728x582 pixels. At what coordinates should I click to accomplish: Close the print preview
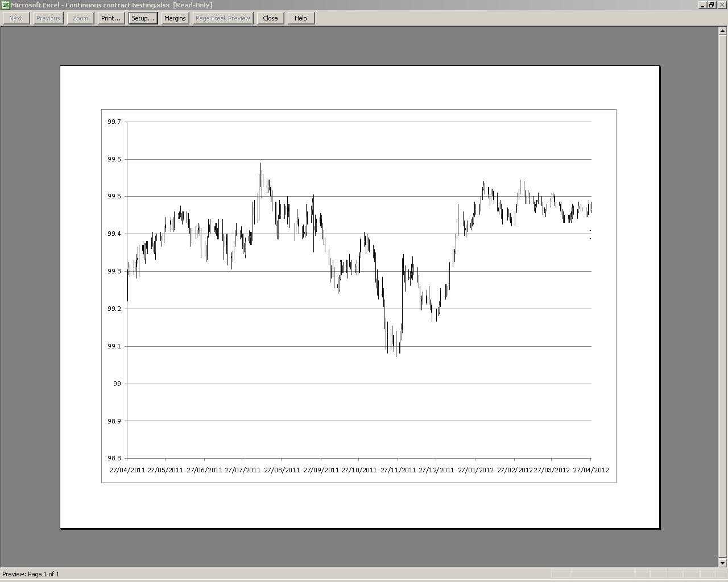coord(270,18)
